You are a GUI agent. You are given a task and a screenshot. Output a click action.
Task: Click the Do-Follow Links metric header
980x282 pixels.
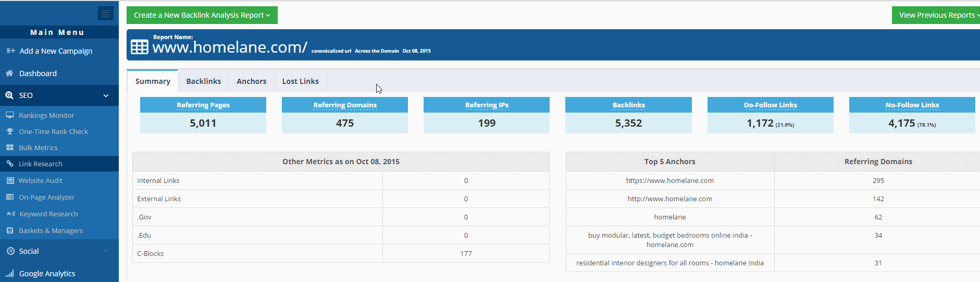point(771,105)
